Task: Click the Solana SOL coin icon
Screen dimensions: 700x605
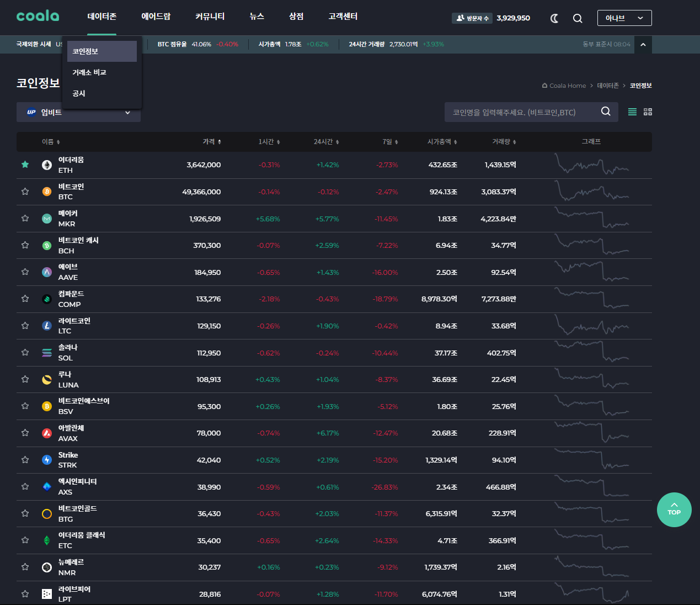Action: 47,353
